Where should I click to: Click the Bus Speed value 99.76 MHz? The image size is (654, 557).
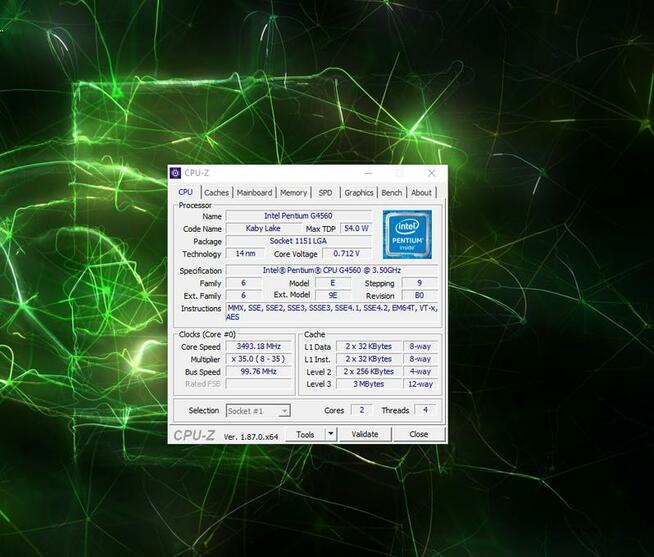(259, 371)
